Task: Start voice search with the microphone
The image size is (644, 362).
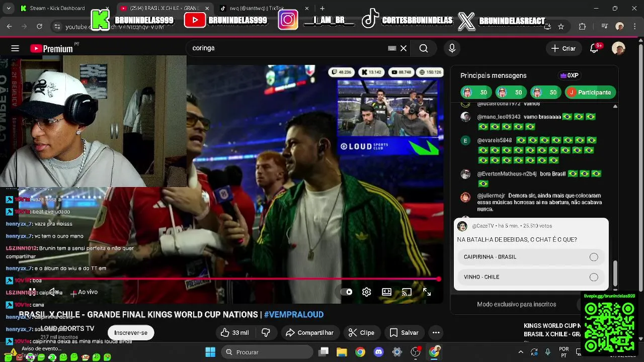Action: pos(452,48)
